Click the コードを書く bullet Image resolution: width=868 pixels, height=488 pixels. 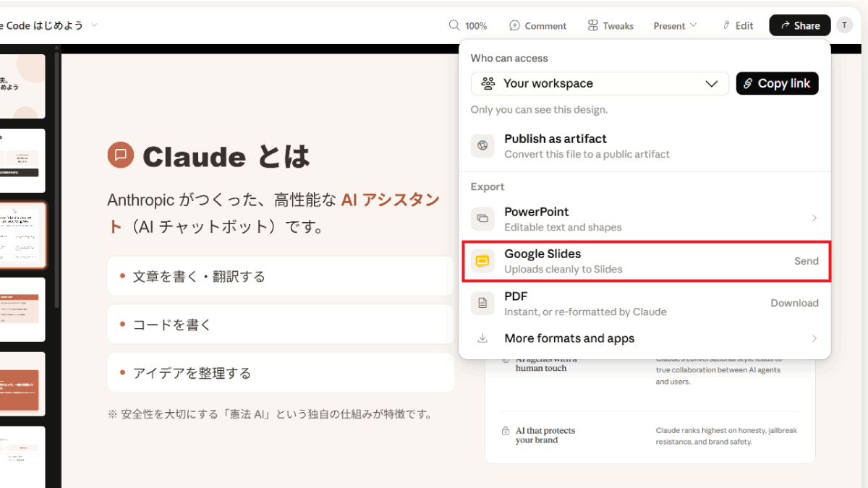[281, 325]
